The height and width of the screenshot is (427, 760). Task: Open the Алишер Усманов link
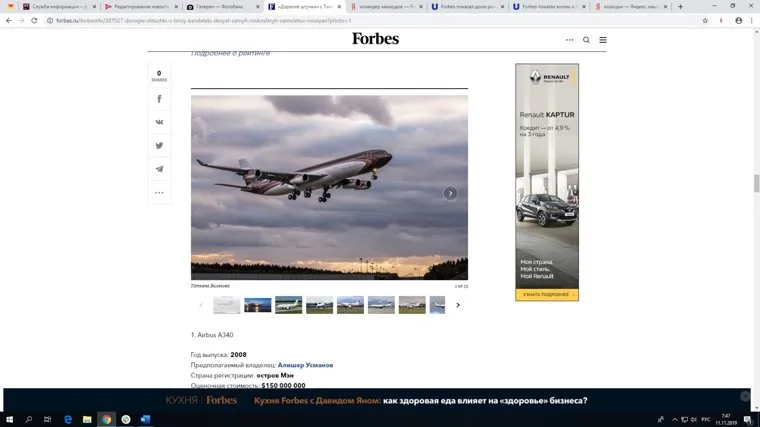coord(305,365)
